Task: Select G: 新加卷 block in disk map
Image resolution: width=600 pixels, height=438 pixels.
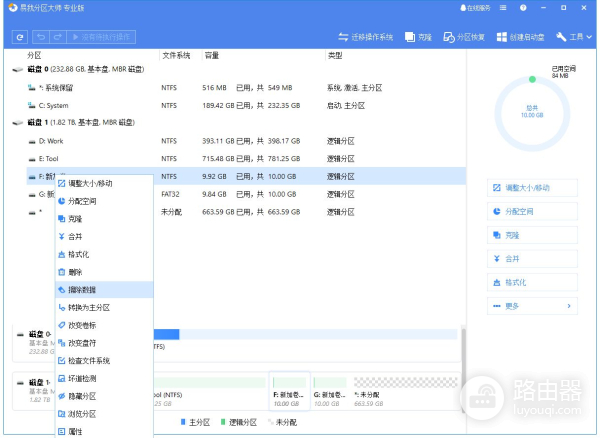Action: click(330, 392)
